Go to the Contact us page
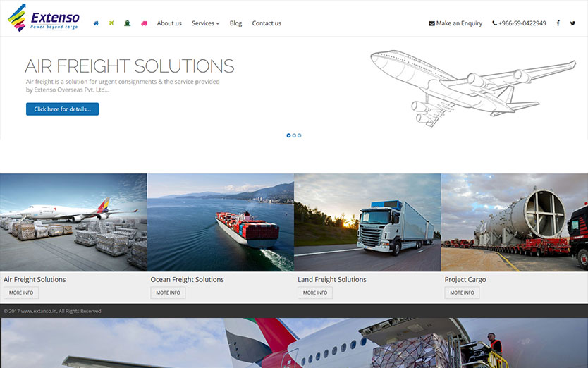Screen dimensions: 588x368 pos(267,23)
